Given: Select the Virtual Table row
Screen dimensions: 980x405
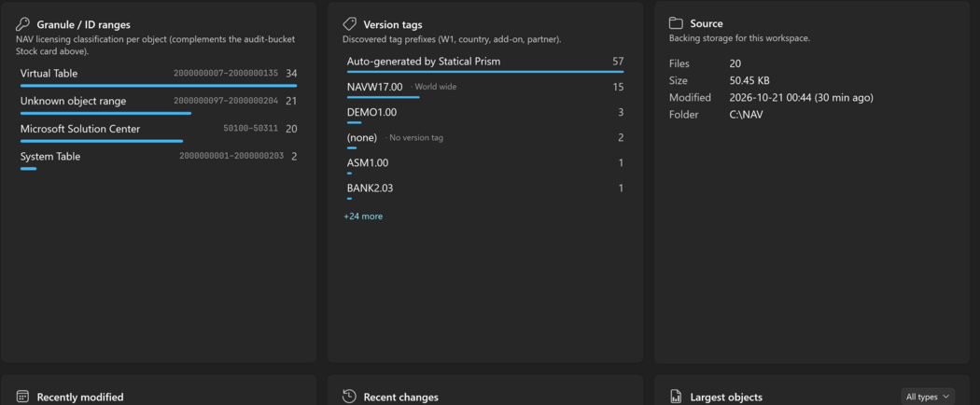Looking at the screenshot, I should tap(159, 77).
